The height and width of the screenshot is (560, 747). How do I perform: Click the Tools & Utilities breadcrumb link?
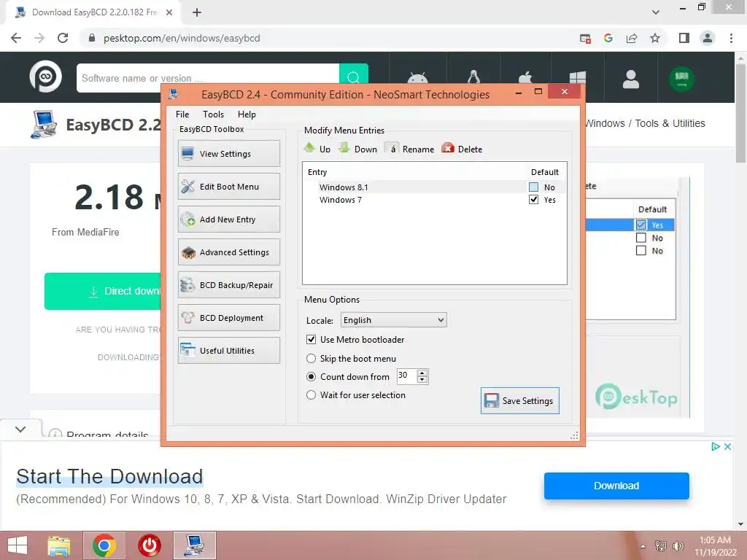tap(670, 123)
